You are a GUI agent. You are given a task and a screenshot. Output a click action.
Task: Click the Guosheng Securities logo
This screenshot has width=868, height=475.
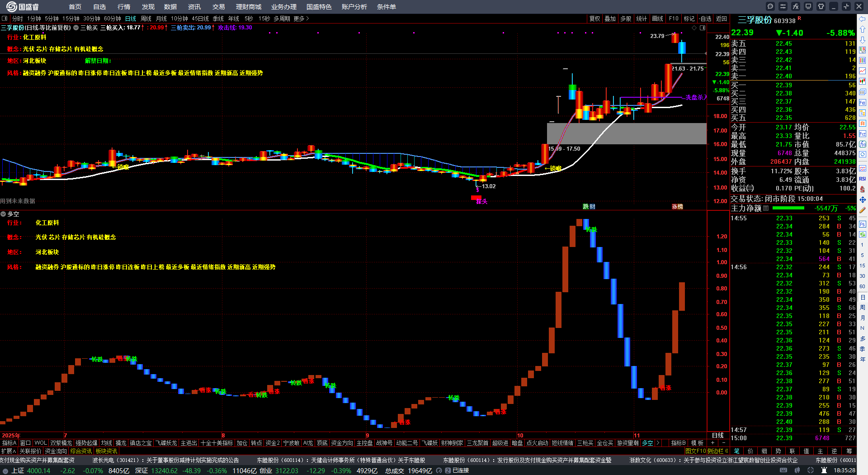pyautogui.click(x=22, y=7)
